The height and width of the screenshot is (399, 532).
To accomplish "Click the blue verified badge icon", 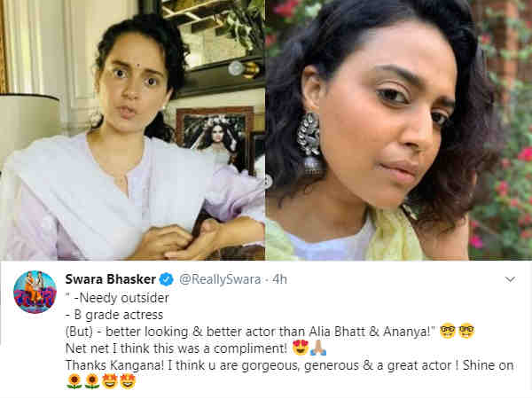I will [167, 279].
